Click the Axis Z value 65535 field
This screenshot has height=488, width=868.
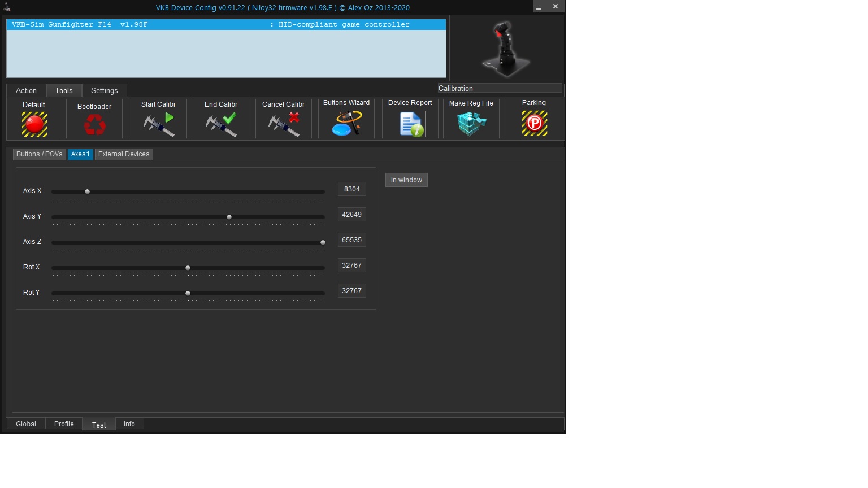point(352,240)
